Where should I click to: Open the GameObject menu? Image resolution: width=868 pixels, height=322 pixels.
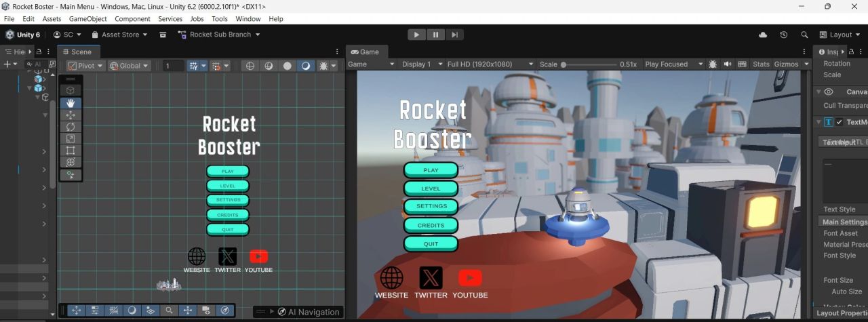coord(87,19)
